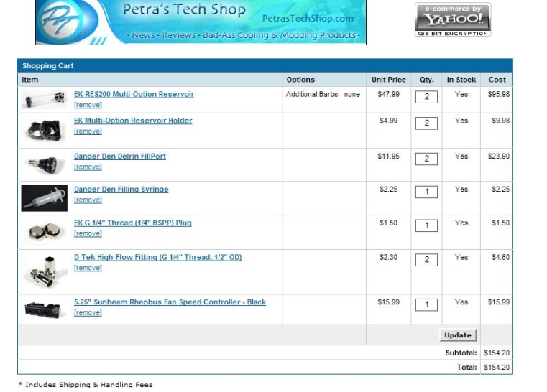Click the "Additional Barbs : none" option text

[323, 94]
